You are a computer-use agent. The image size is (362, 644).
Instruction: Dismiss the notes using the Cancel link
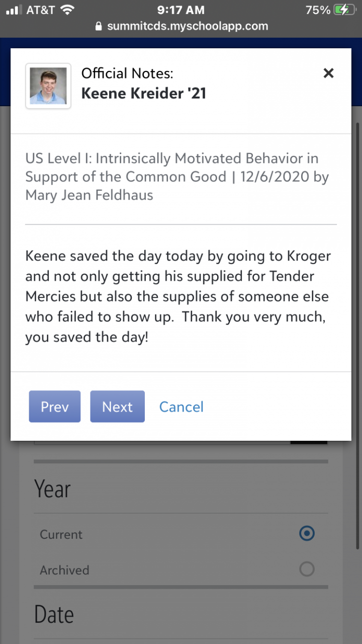tap(182, 407)
